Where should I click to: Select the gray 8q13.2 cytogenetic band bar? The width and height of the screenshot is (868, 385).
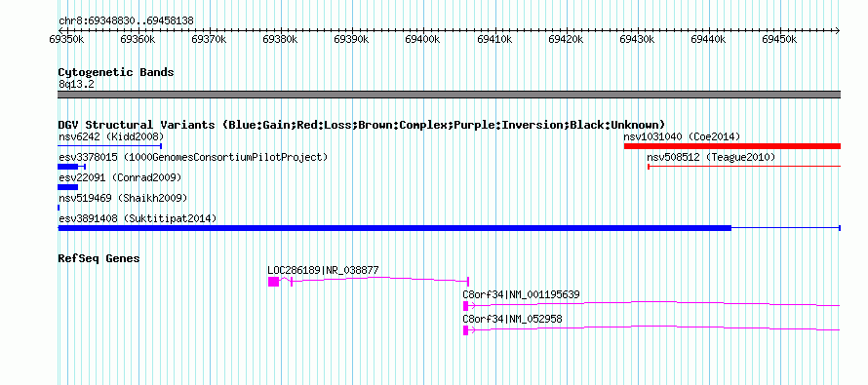449,95
